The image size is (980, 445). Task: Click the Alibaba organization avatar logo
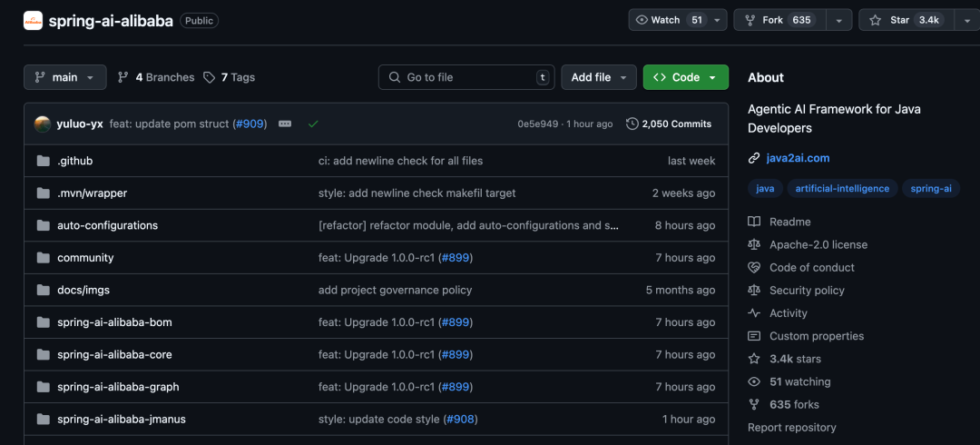point(34,21)
